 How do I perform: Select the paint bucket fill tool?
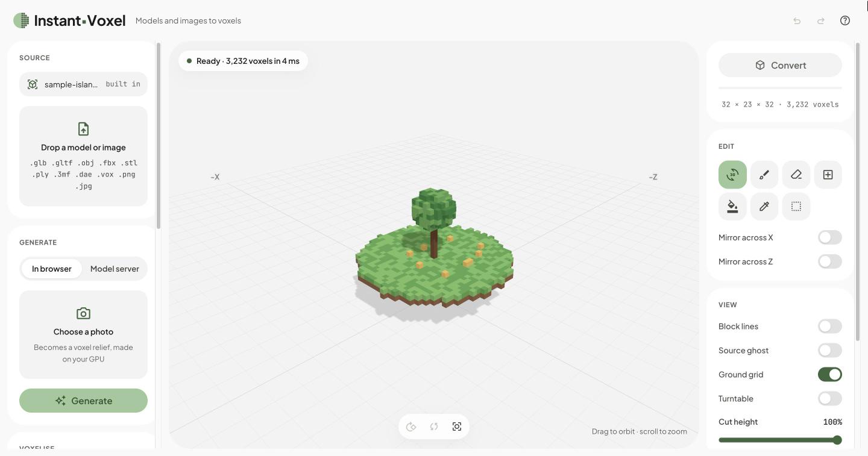click(732, 207)
